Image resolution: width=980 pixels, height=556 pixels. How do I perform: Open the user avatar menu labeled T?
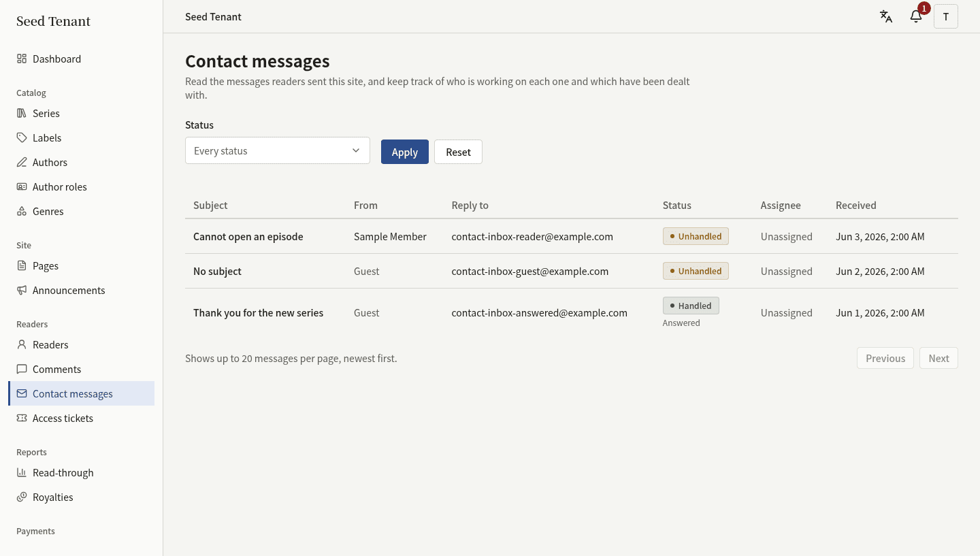pyautogui.click(x=946, y=16)
